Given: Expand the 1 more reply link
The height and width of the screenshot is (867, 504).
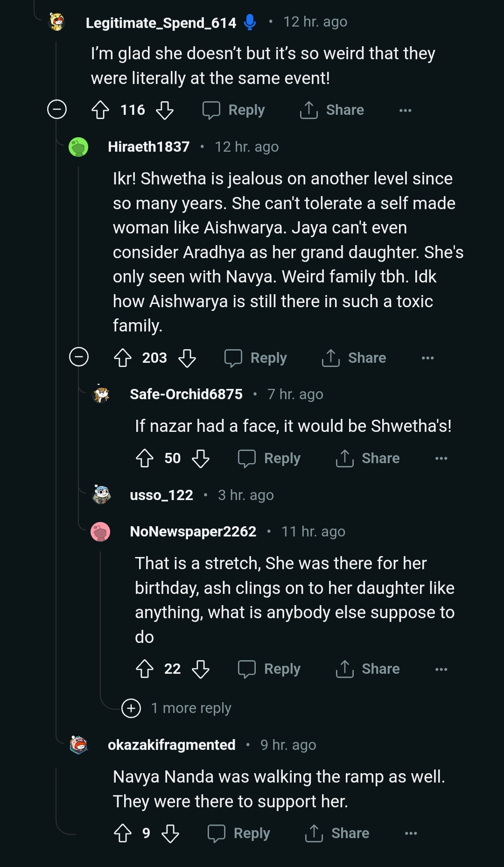Looking at the screenshot, I should (x=190, y=708).
